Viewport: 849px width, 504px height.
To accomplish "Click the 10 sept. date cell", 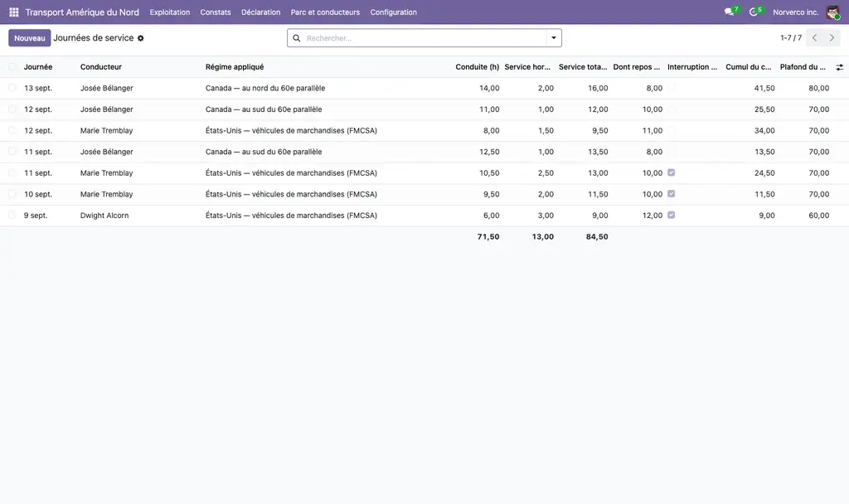I will 38,194.
